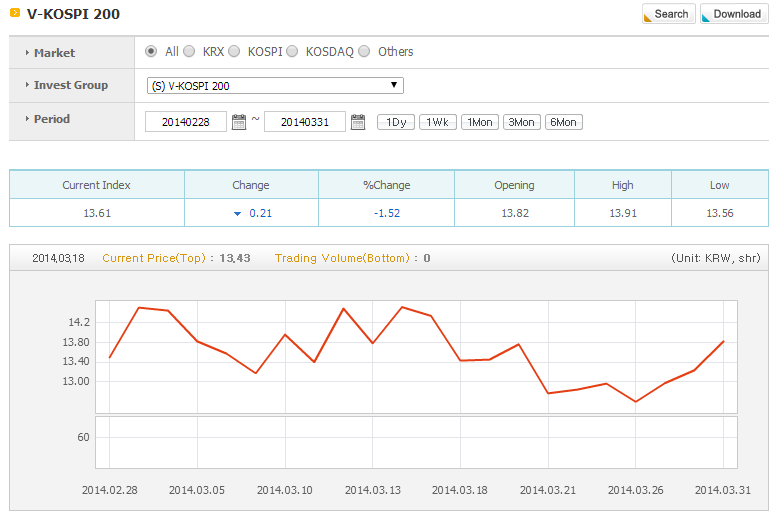Click the opening value 13.82
The width and height of the screenshot is (777, 518).
click(x=515, y=213)
